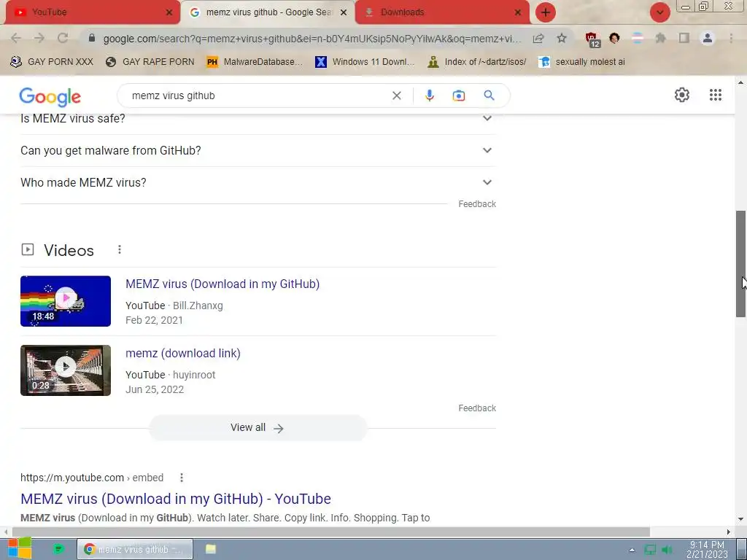
Task: Play the 0:28 video thumbnail
Action: (66, 370)
